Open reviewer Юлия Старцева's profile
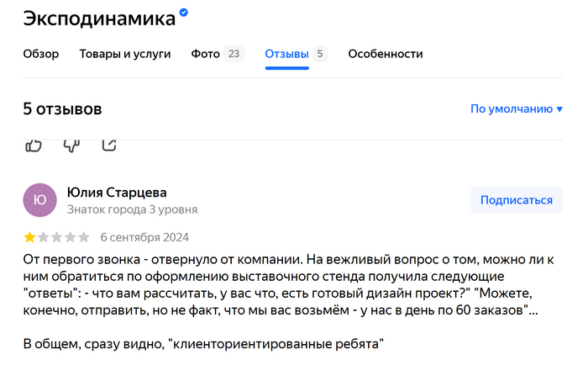 click(x=117, y=193)
